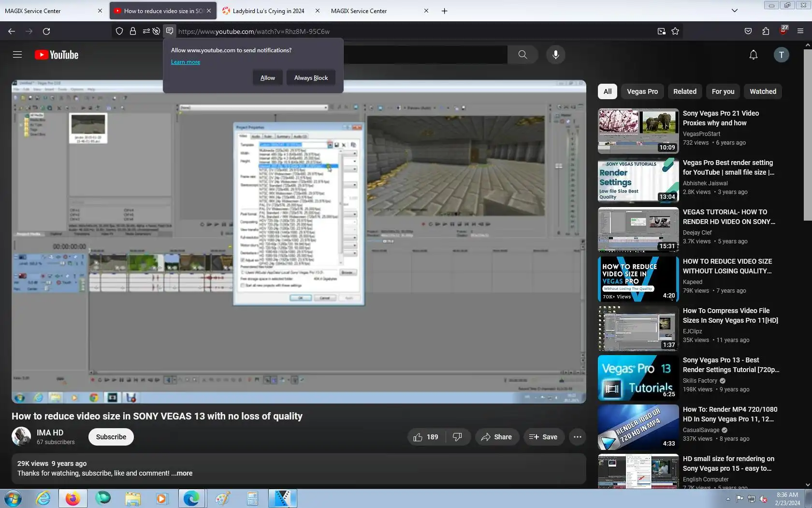The width and height of the screenshot is (812, 508).
Task: Save the video to a playlist
Action: tap(544, 437)
